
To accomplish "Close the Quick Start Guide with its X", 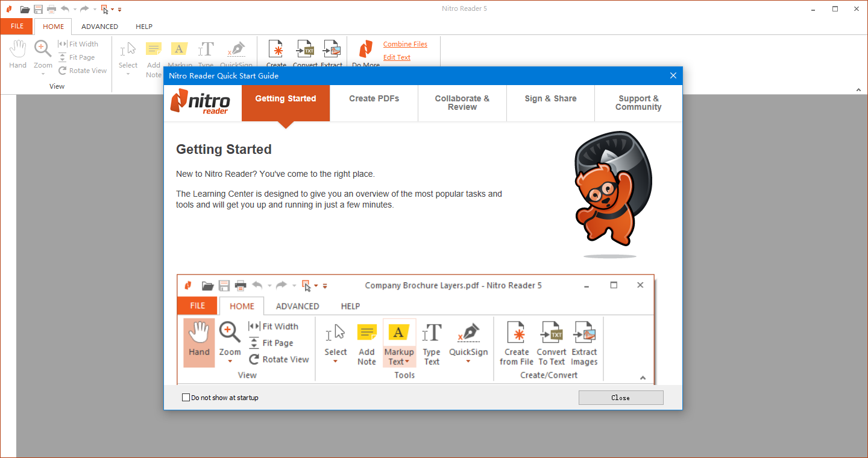I will pos(673,75).
